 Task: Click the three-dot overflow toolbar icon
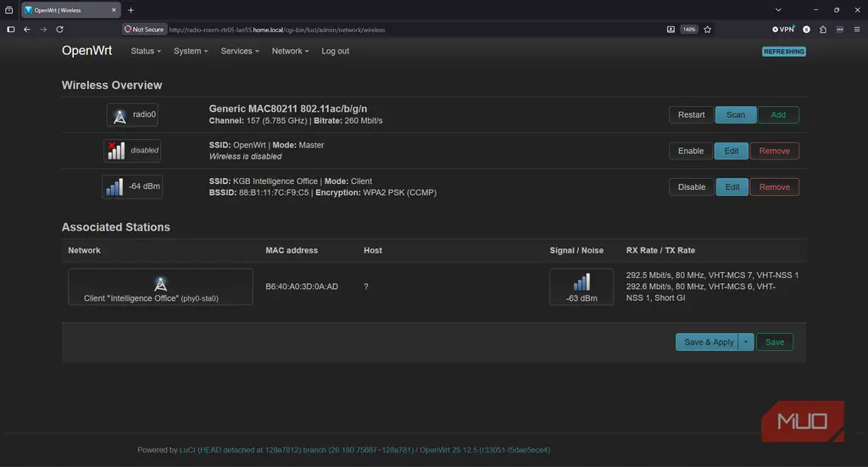coord(840,30)
